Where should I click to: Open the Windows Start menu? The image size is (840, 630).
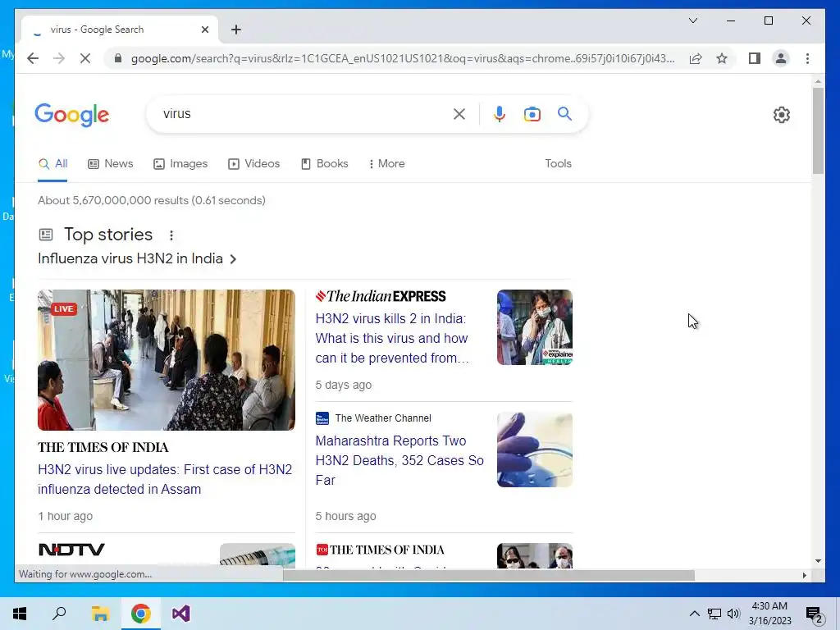click(x=20, y=614)
